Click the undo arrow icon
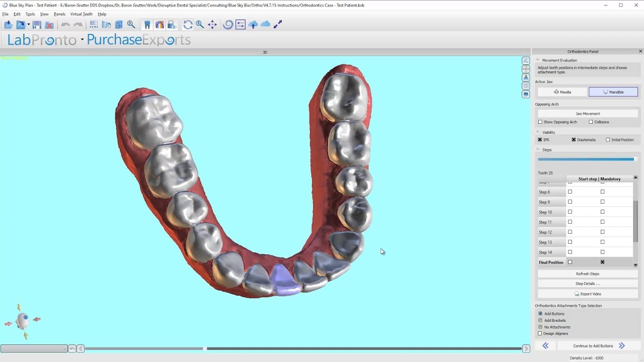This screenshot has height=362, width=644. 65,25
